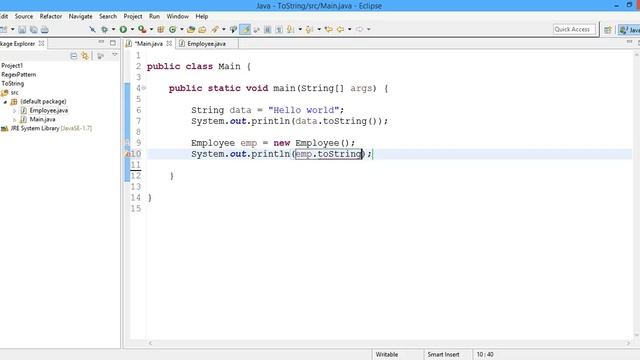Screen dimensions: 640x360
Task: Open the Window menu
Action: pyautogui.click(x=178, y=16)
